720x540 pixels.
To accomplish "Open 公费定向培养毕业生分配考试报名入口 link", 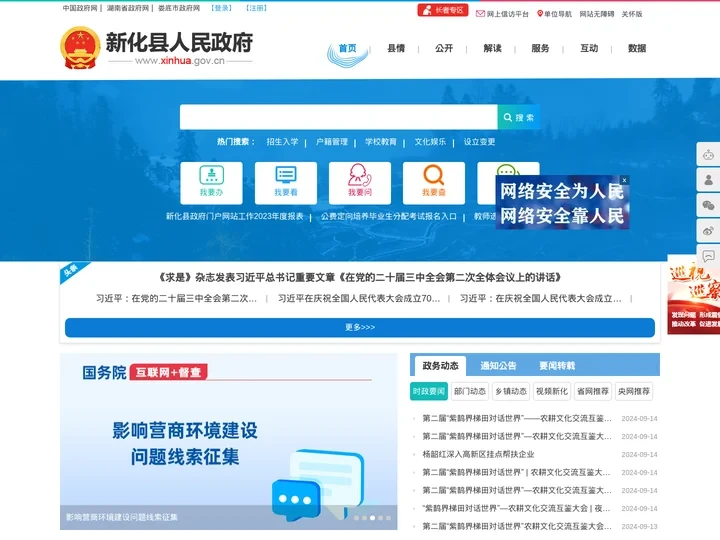I will [388, 216].
